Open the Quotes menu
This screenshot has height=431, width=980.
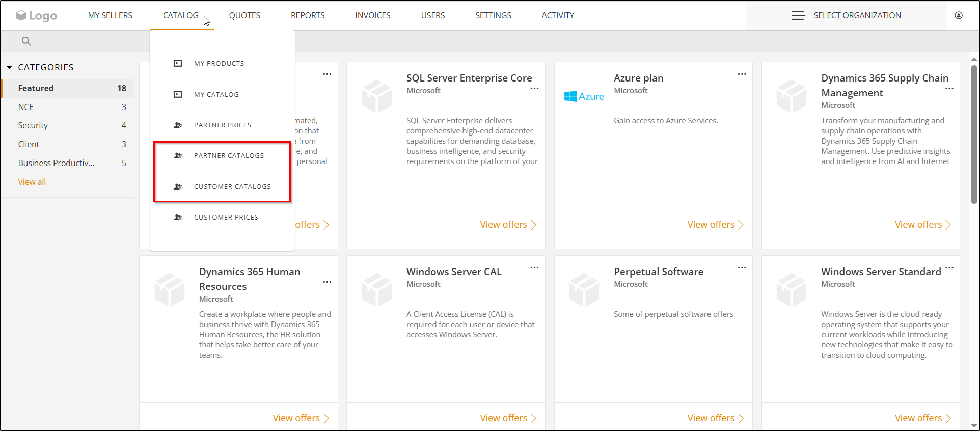[244, 15]
